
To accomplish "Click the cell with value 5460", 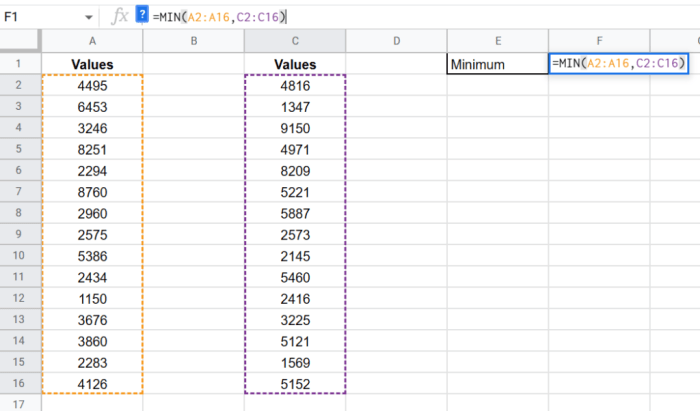I will tap(295, 277).
